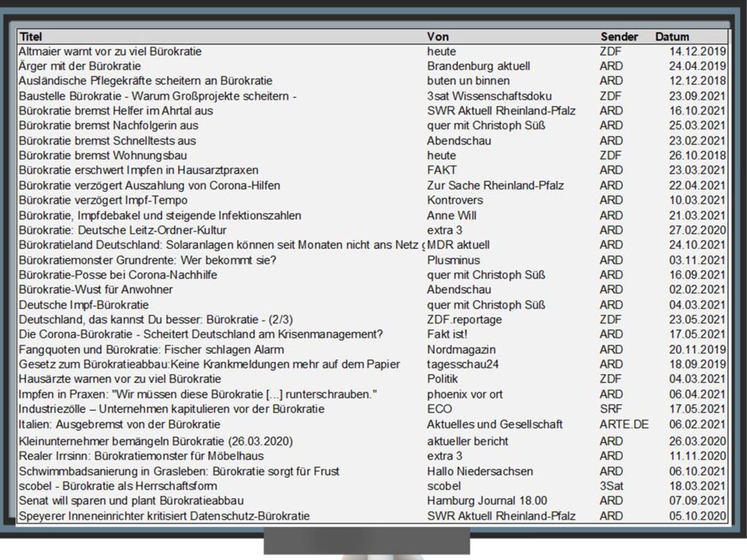The image size is (747, 560).
Task: Click sender 'ARTE.DE' cell
Action: tap(624, 425)
